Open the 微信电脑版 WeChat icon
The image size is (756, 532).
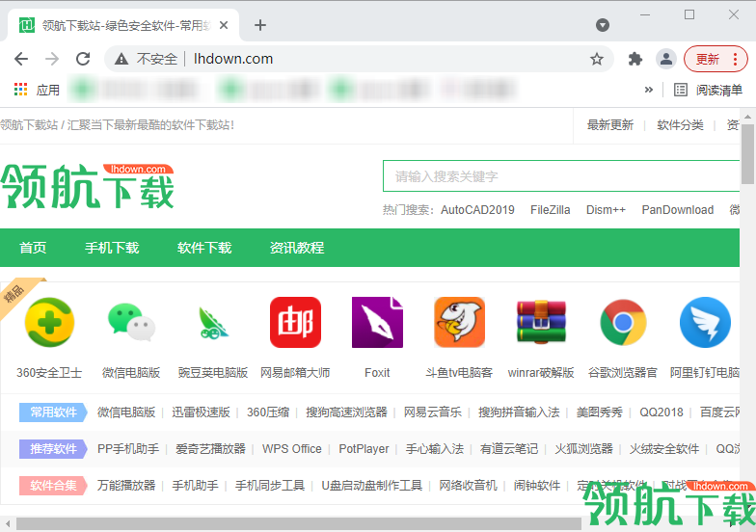(x=131, y=322)
